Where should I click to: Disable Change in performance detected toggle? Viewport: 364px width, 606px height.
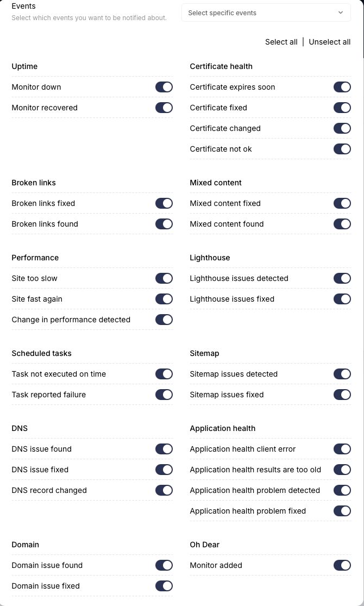[x=164, y=320]
